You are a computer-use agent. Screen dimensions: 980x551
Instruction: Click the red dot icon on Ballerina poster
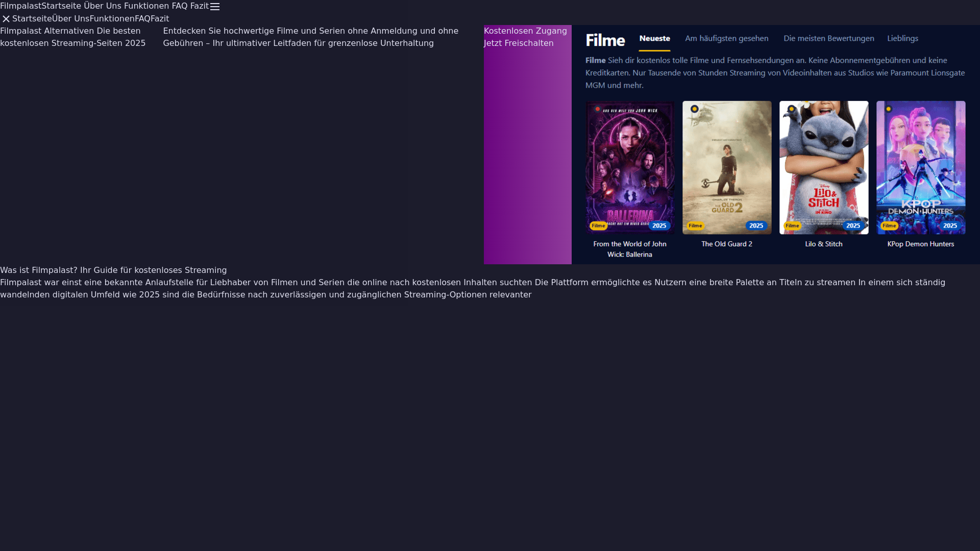point(597,109)
